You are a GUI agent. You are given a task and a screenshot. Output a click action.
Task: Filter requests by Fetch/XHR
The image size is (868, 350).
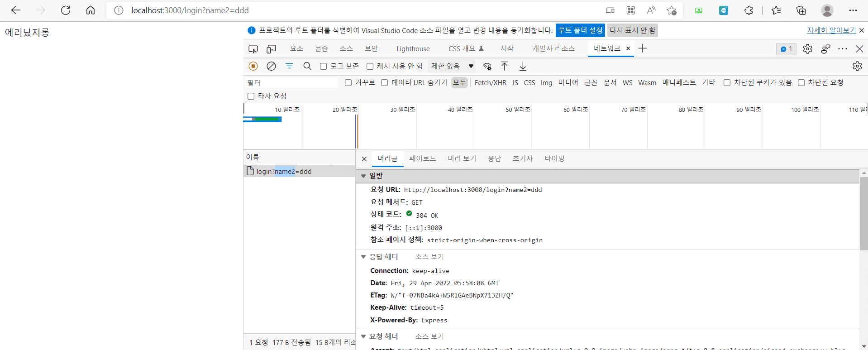(x=491, y=82)
